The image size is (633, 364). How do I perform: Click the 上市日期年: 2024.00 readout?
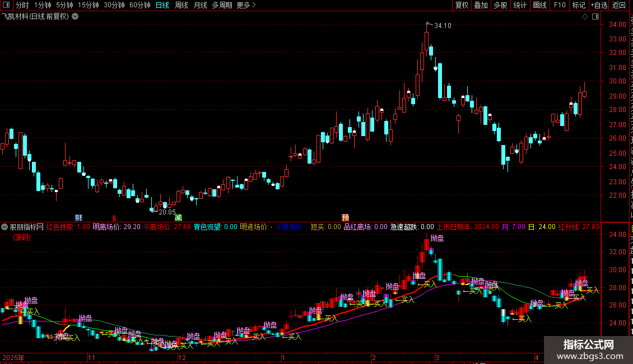pyautogui.click(x=468, y=227)
